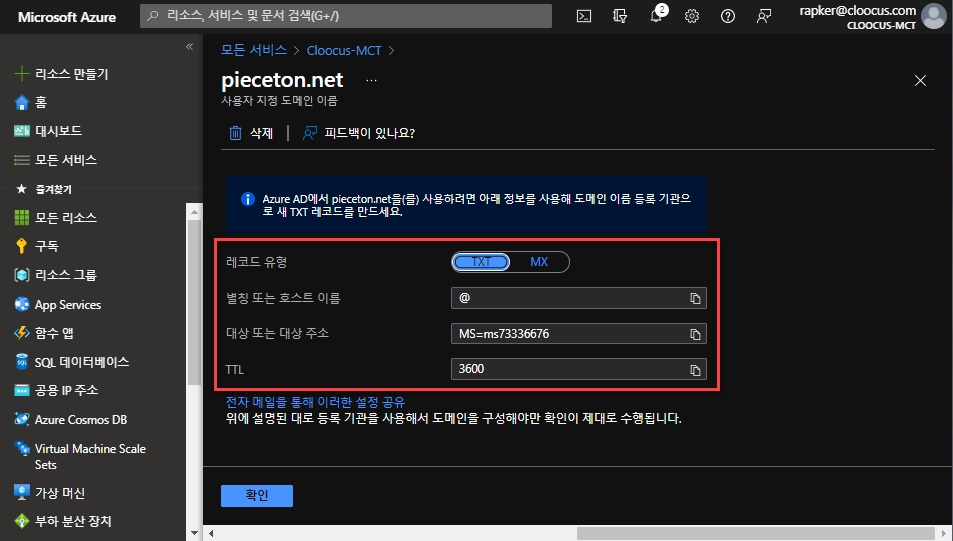This screenshot has width=953, height=541.
Task: Open the Cloud Shell icon in top bar
Action: pyautogui.click(x=583, y=16)
